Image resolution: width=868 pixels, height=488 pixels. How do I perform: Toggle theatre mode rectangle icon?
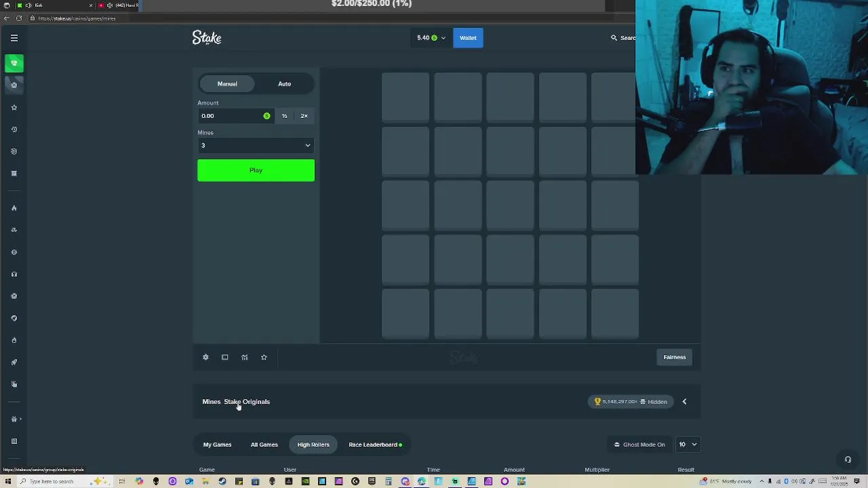coord(225,357)
